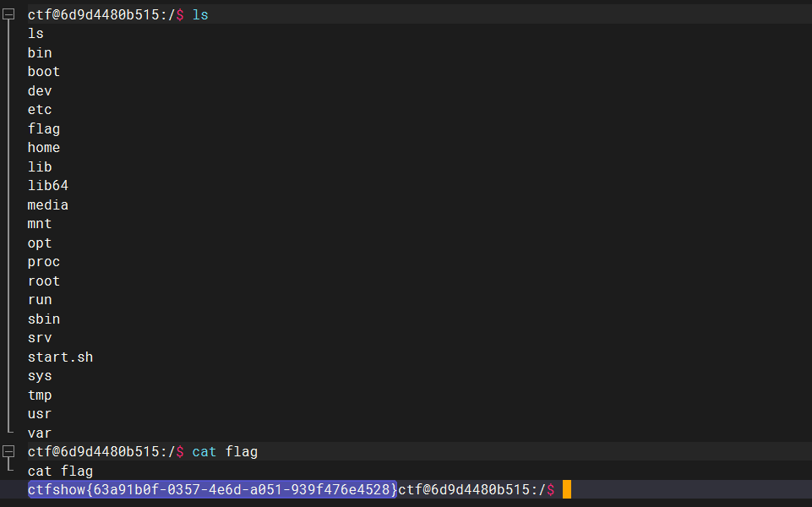This screenshot has width=812, height=507.
Task: Select the 'lib' directory entry
Action: 40,166
